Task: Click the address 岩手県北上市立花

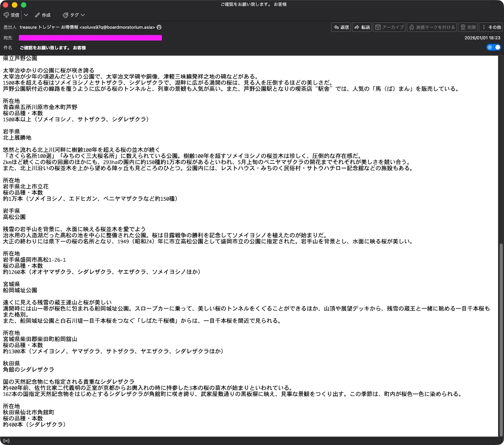Action: pos(26,186)
